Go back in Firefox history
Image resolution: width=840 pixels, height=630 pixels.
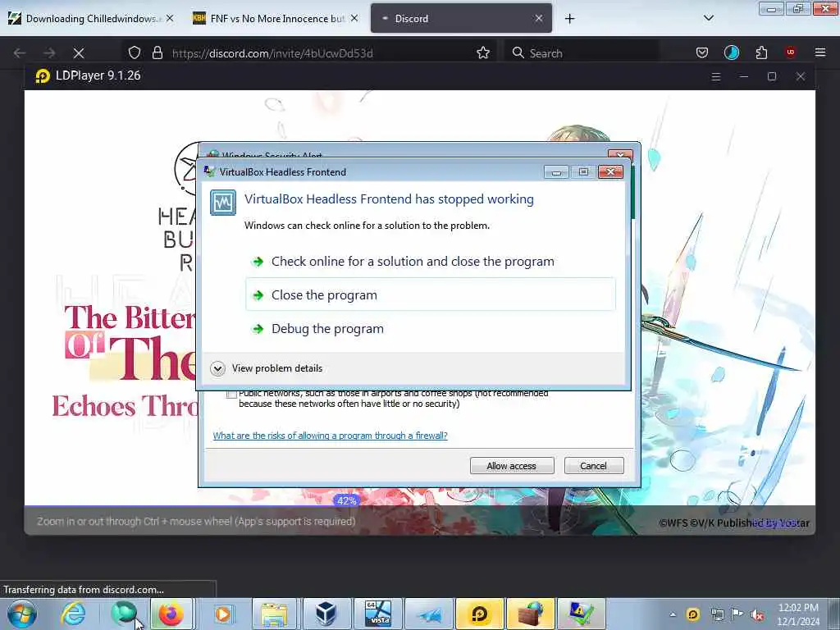click(x=20, y=53)
